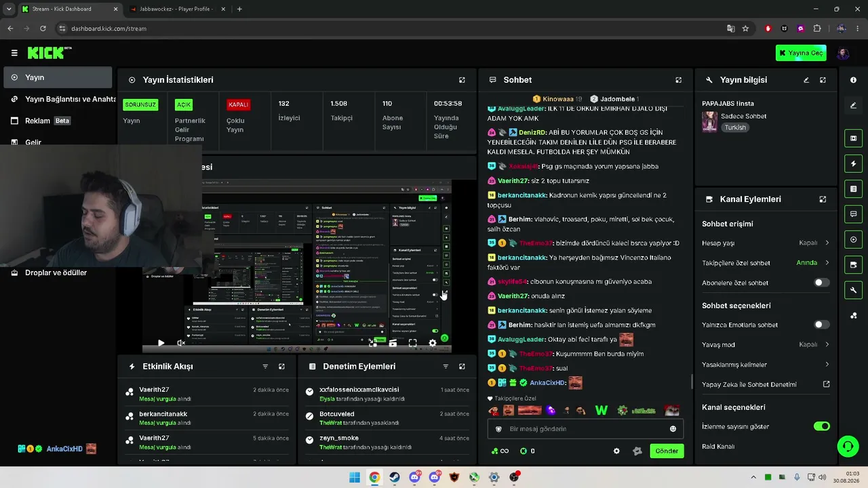Expand Takipçilere özel sohbet options
868x488 pixels.
coord(766,263)
